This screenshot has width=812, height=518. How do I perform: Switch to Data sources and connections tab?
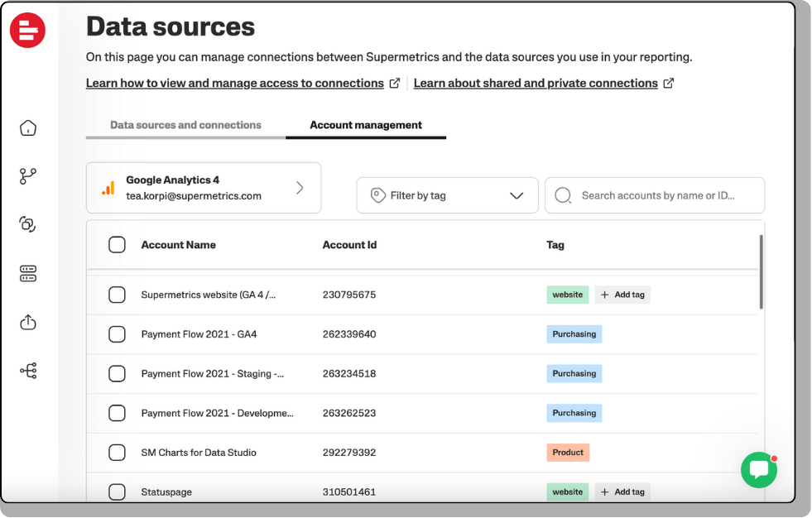pos(185,125)
